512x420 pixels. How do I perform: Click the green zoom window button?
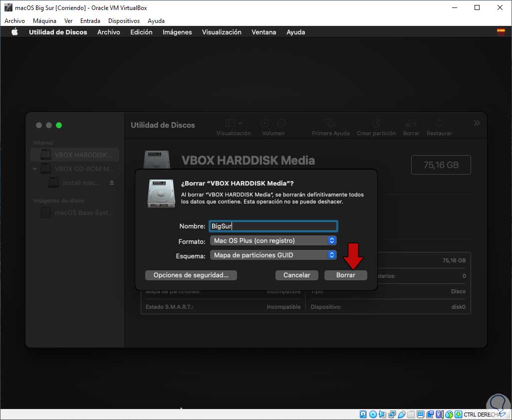pyautogui.click(x=59, y=125)
